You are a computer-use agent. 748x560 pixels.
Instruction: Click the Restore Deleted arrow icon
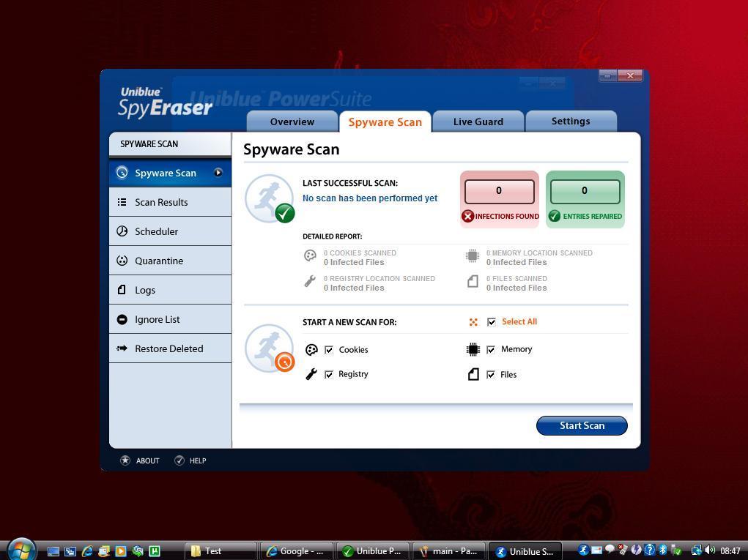coord(122,348)
